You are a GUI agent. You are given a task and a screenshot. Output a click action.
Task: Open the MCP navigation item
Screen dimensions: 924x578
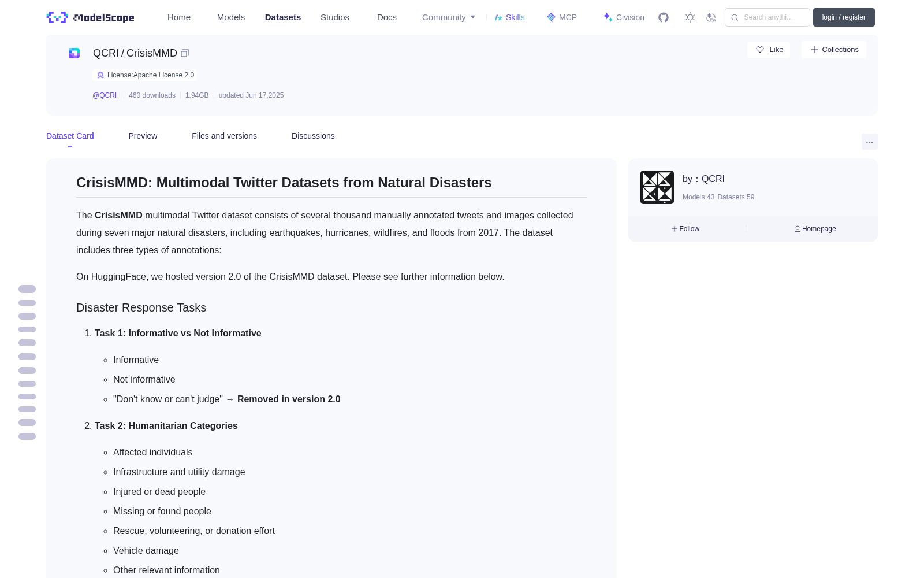pyautogui.click(x=562, y=17)
